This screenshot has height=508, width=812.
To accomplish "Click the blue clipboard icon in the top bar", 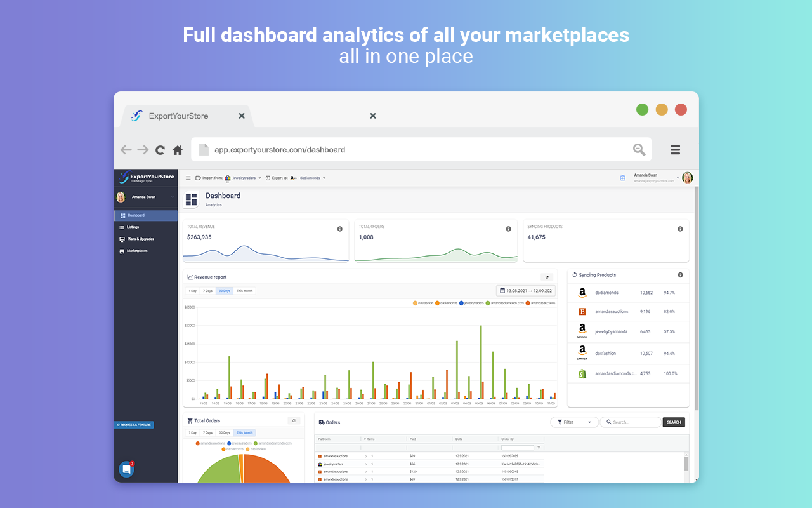I will (x=623, y=178).
